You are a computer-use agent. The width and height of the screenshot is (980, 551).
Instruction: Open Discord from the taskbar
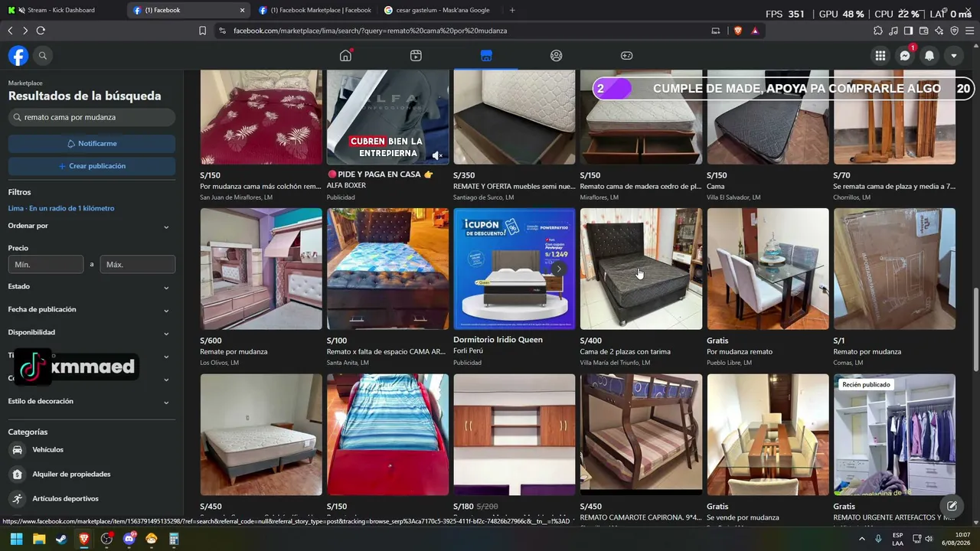pyautogui.click(x=129, y=539)
